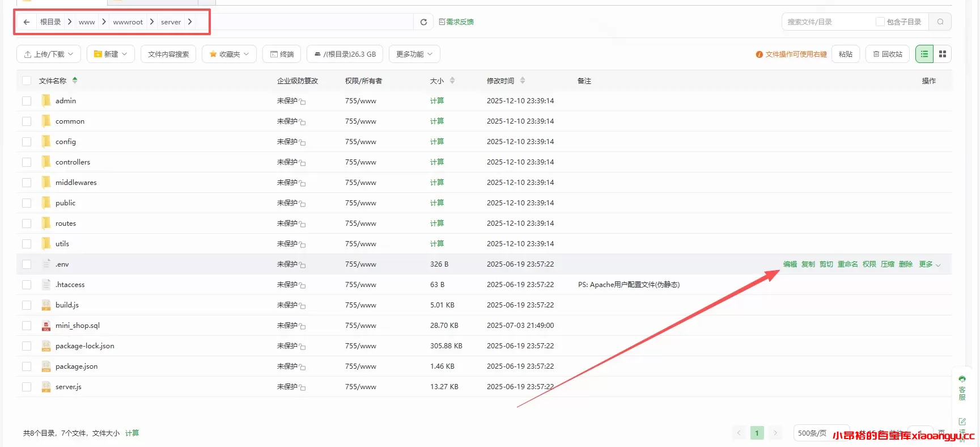The image size is (980, 447).
Task: Expand 更多 on the .env row
Action: point(930,264)
